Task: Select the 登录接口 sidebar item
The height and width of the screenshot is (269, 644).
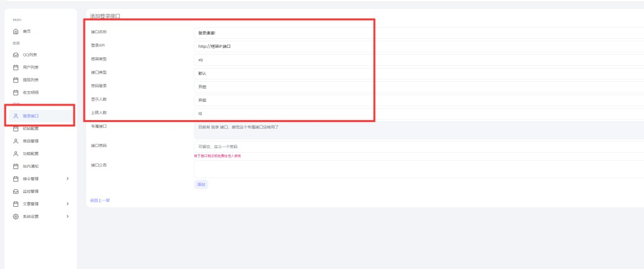Action: tap(41, 116)
